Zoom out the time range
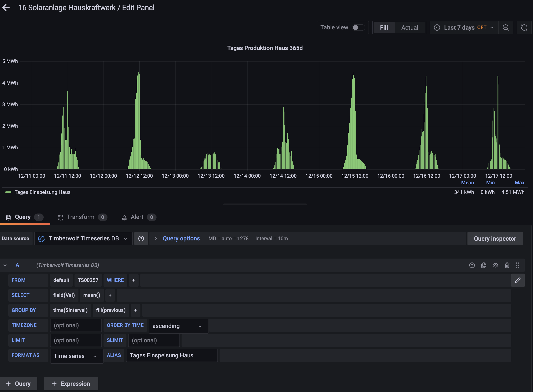The height and width of the screenshot is (392, 533). click(506, 28)
